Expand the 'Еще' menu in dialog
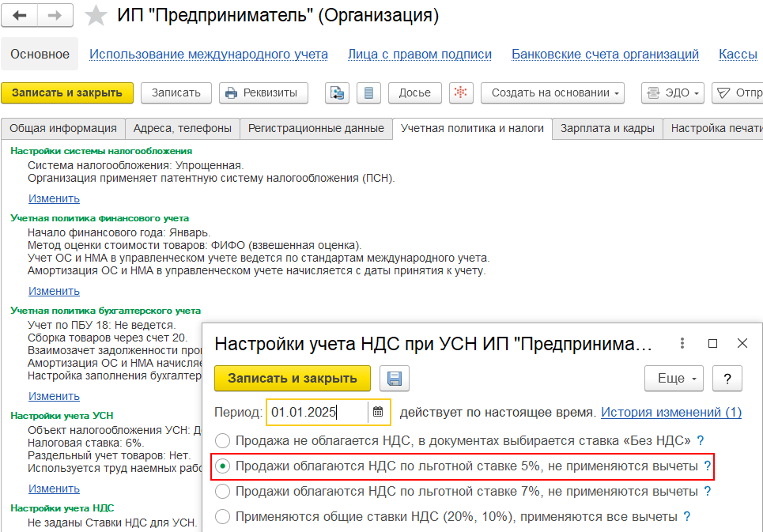This screenshot has height=532, width=763. (x=674, y=379)
